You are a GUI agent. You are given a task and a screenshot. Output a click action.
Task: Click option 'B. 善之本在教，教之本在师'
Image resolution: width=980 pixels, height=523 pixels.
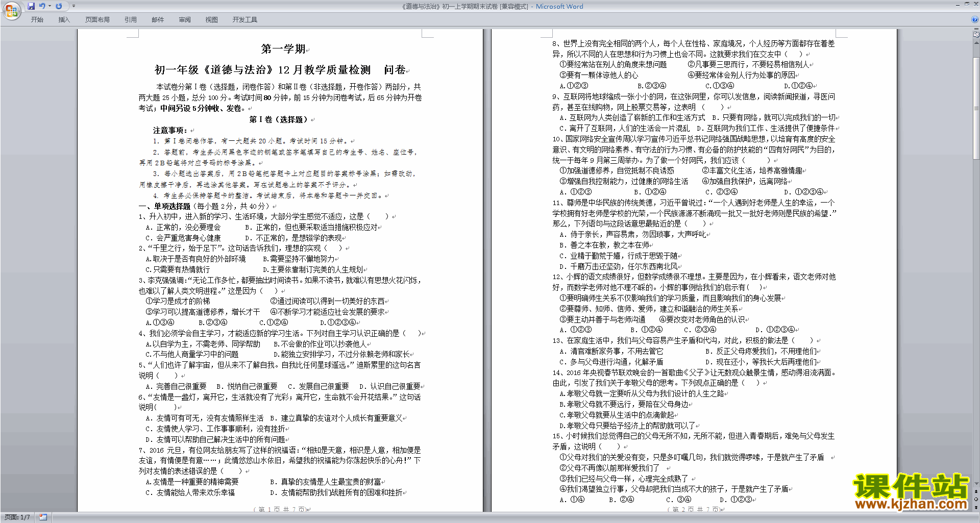604,245
